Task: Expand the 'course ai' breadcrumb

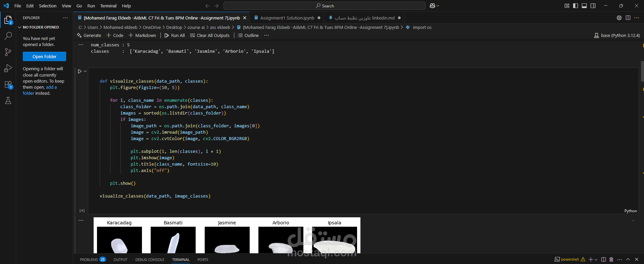Action: tap(196, 27)
